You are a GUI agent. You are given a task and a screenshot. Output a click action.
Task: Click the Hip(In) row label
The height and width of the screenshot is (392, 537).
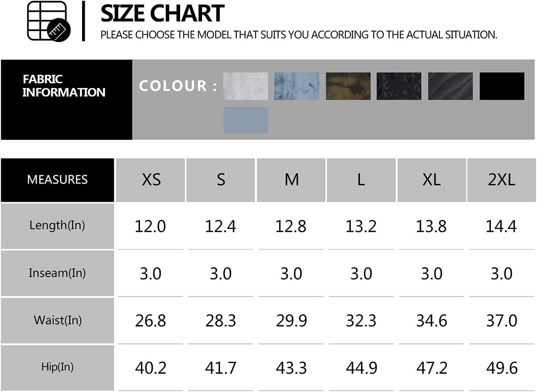coord(58,367)
